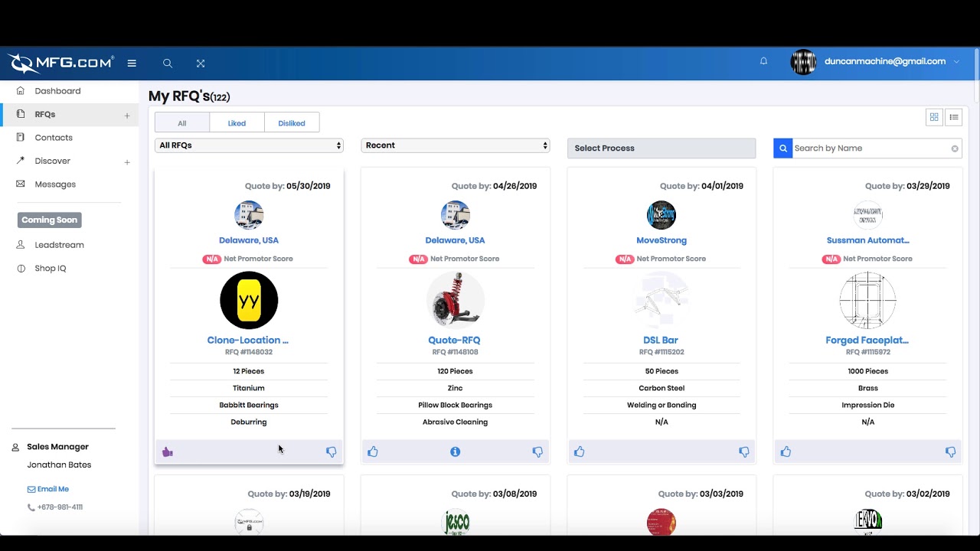Like the Quote-RFQ card
The height and width of the screenshot is (551, 980).
tap(373, 452)
